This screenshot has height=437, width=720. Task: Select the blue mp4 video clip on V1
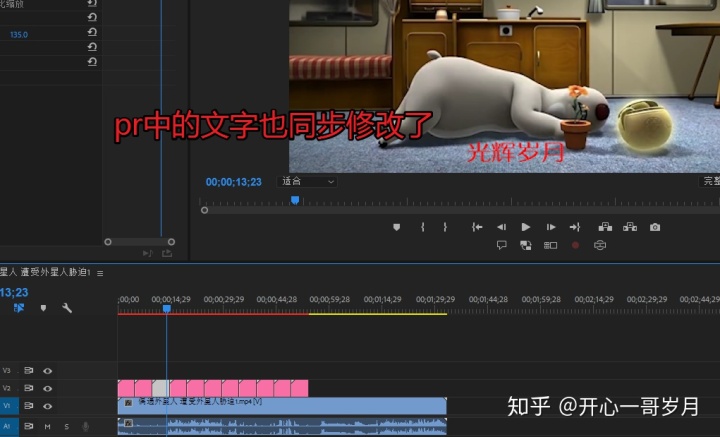click(282, 406)
